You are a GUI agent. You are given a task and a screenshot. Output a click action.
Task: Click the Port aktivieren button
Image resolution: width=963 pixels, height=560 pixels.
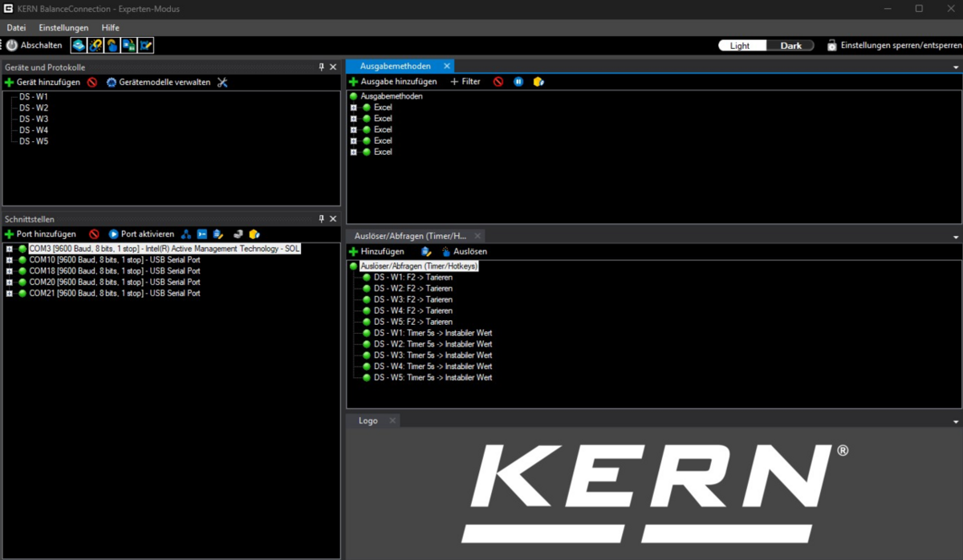click(x=141, y=234)
